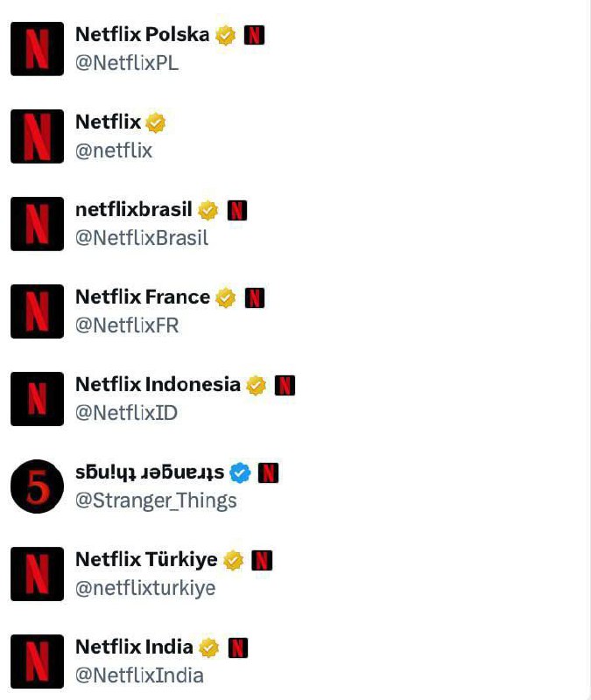Open Netflix Türkiye account name
This screenshot has height=700, width=591.
click(146, 560)
